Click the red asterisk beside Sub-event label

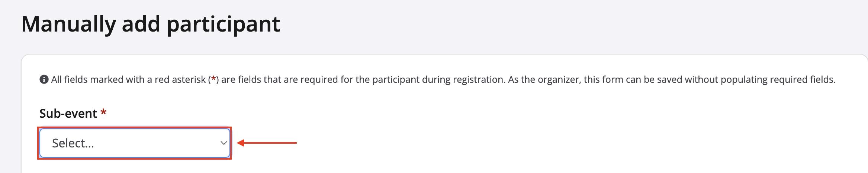click(x=104, y=112)
